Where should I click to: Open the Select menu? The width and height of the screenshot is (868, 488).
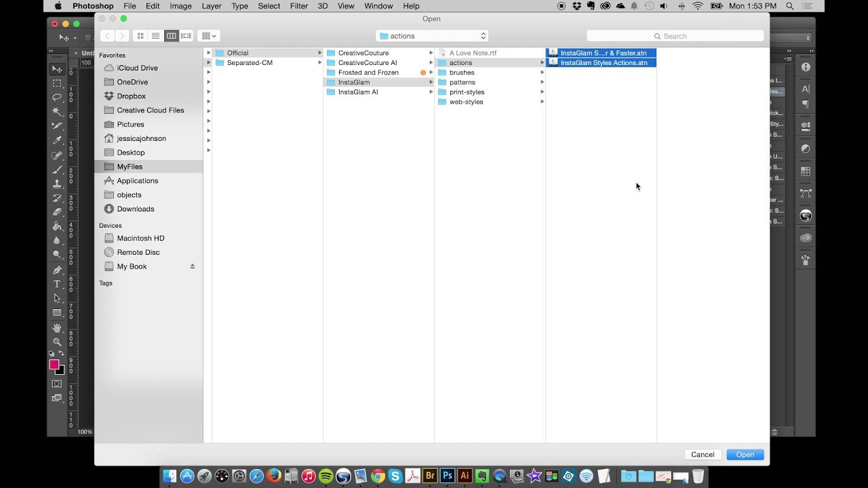(x=269, y=6)
